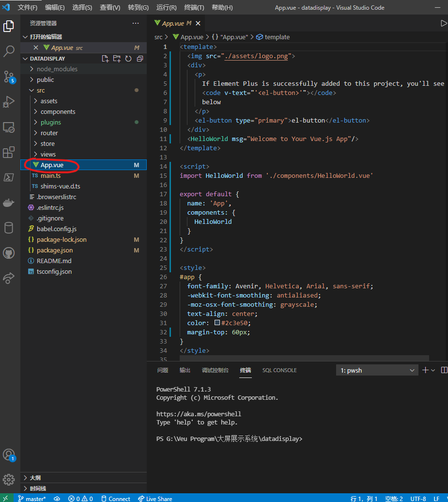The width and height of the screenshot is (448, 502).
Task: Split the terminal panel icon
Action: [x=444, y=370]
